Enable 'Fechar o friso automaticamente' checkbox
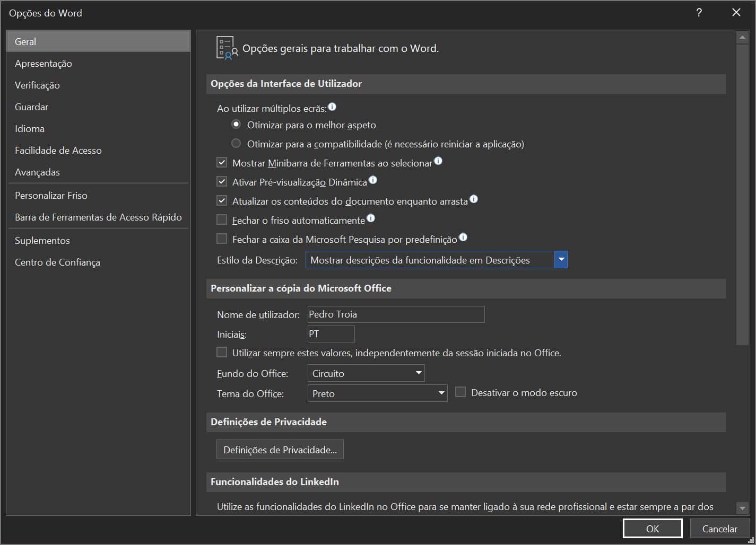 (x=222, y=219)
